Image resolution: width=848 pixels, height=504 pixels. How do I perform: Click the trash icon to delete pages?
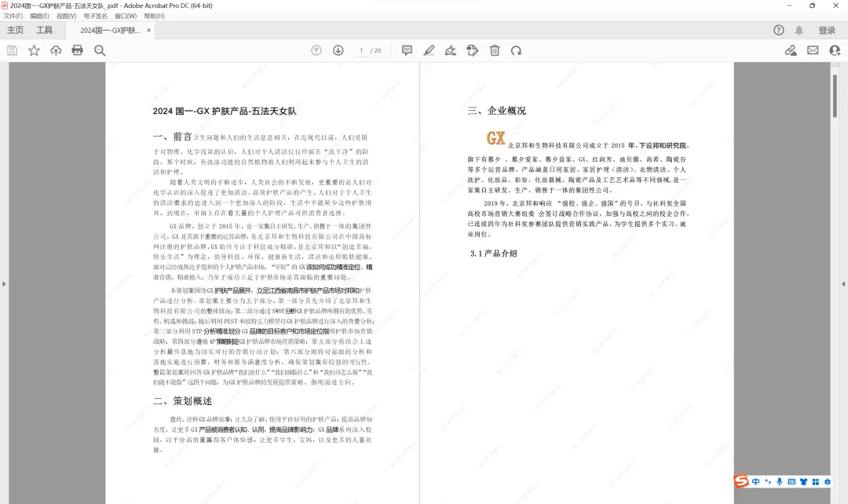pyautogui.click(x=495, y=49)
